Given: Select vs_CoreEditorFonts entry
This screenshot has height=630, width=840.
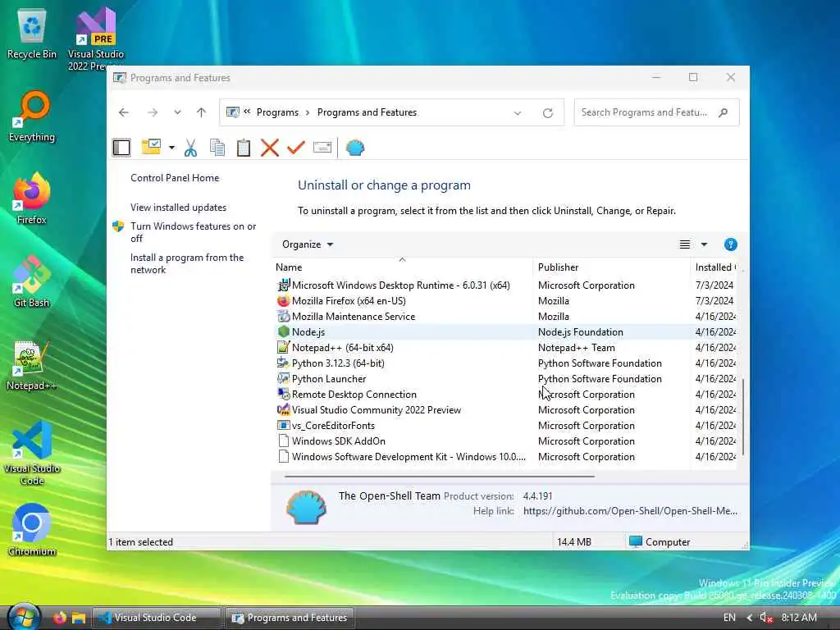Looking at the screenshot, I should pyautogui.click(x=505, y=426).
